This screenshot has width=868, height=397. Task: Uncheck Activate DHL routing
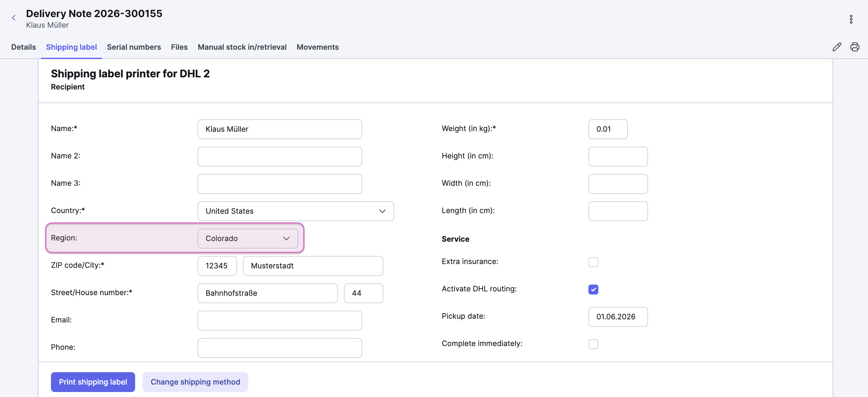point(593,289)
